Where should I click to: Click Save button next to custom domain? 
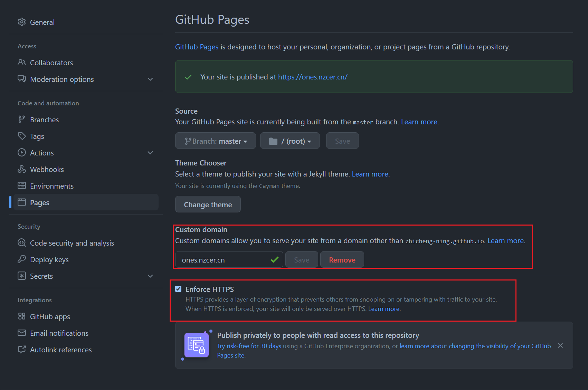pos(302,259)
